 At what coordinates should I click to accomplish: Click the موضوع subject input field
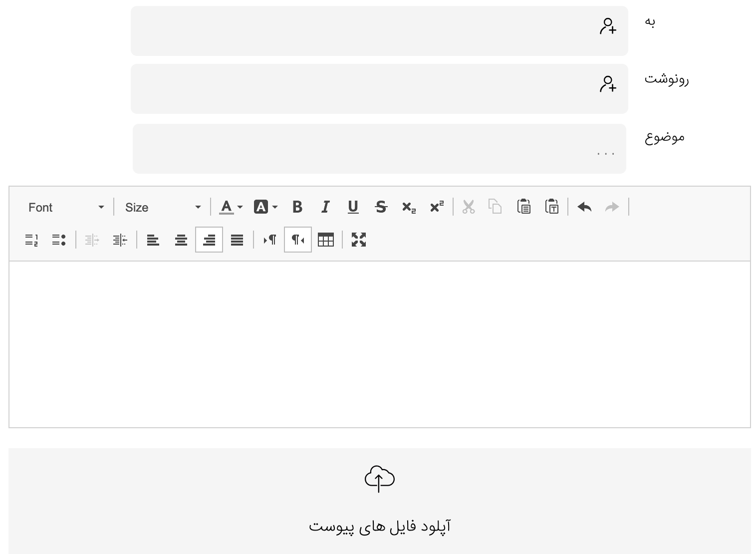379,149
